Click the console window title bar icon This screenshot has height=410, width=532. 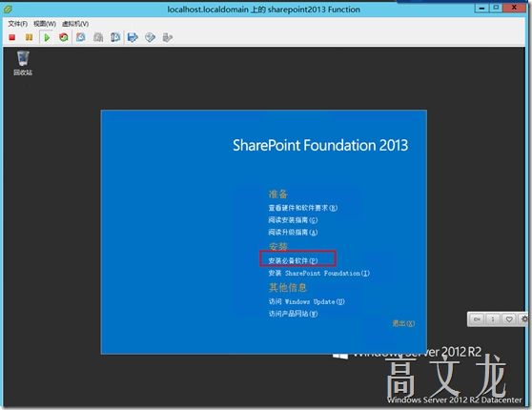(x=8, y=10)
